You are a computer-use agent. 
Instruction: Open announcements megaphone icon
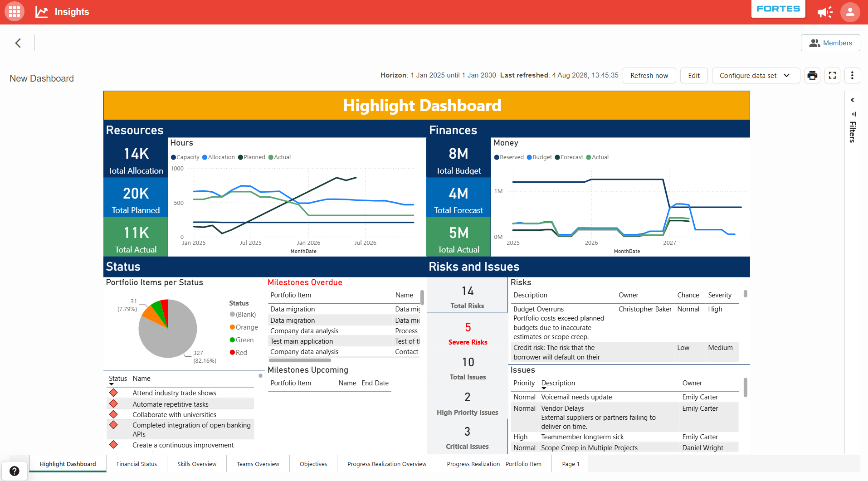825,12
